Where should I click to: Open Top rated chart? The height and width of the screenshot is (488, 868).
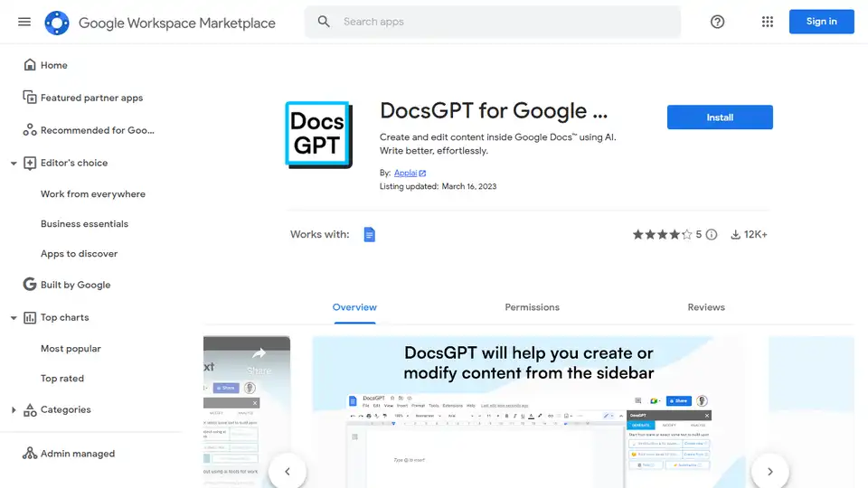click(x=62, y=379)
